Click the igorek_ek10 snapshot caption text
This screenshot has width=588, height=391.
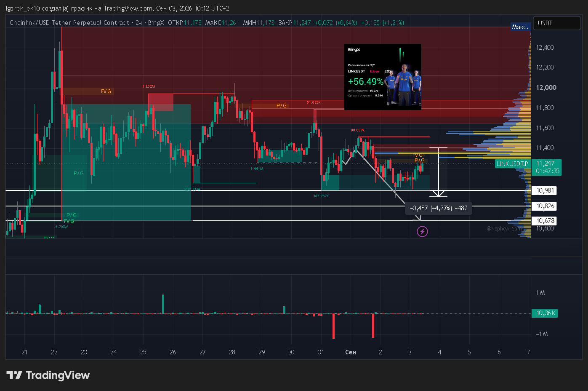[x=117, y=8]
